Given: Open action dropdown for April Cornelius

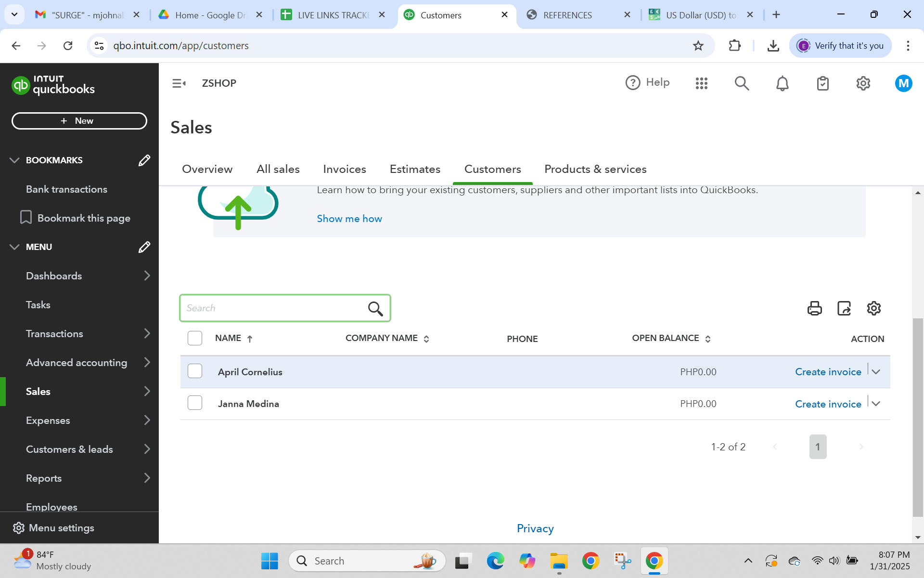Looking at the screenshot, I should click(x=876, y=372).
